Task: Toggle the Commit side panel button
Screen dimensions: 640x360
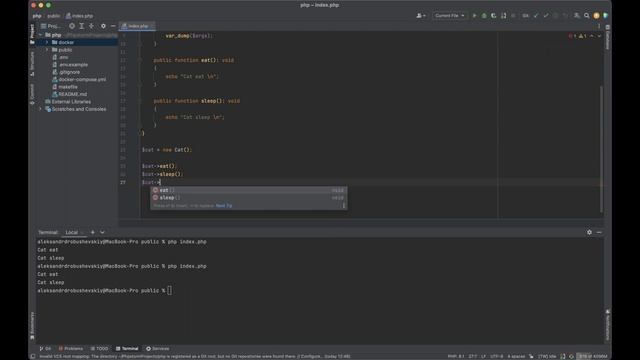Action: tap(32, 94)
